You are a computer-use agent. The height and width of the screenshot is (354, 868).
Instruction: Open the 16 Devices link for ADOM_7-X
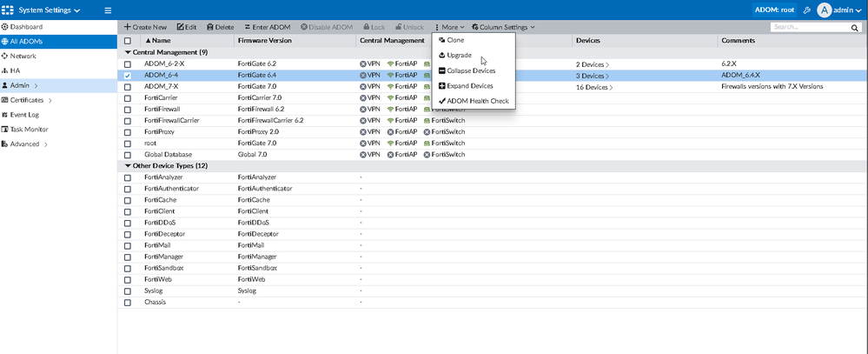[592, 87]
